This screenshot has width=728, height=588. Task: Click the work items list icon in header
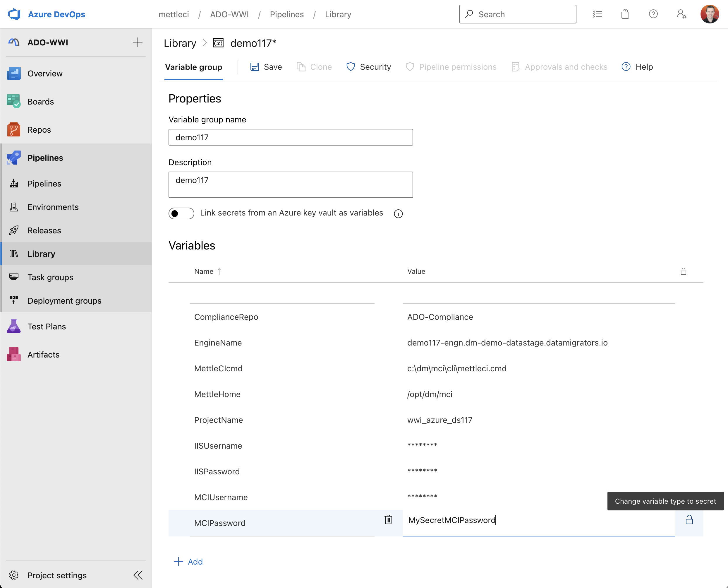pos(597,14)
